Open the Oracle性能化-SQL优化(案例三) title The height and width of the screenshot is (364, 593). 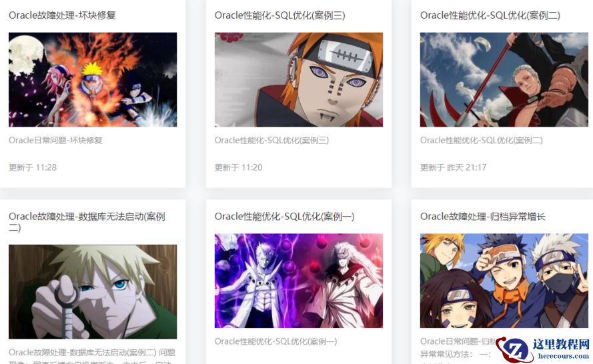coord(279,15)
